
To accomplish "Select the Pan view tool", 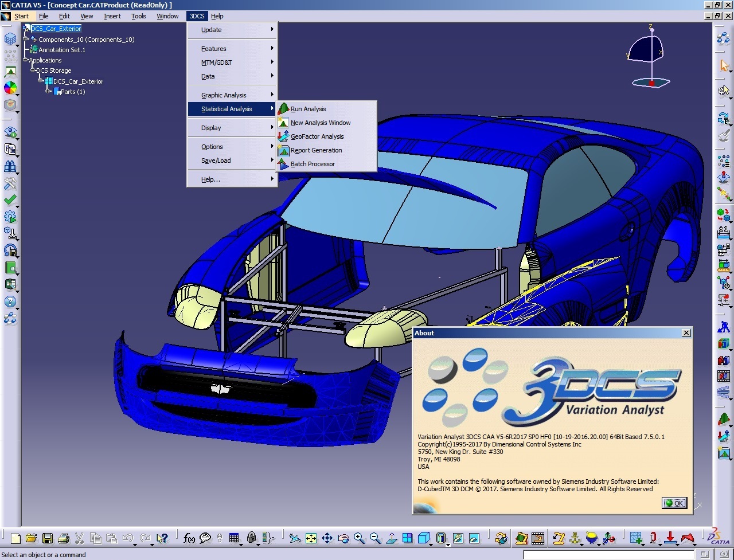I will [327, 538].
